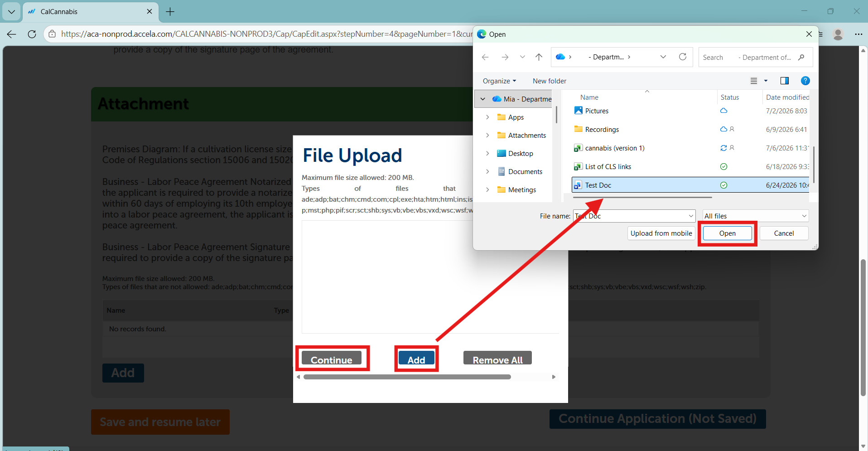Reload the CalCannabis page

(x=32, y=34)
